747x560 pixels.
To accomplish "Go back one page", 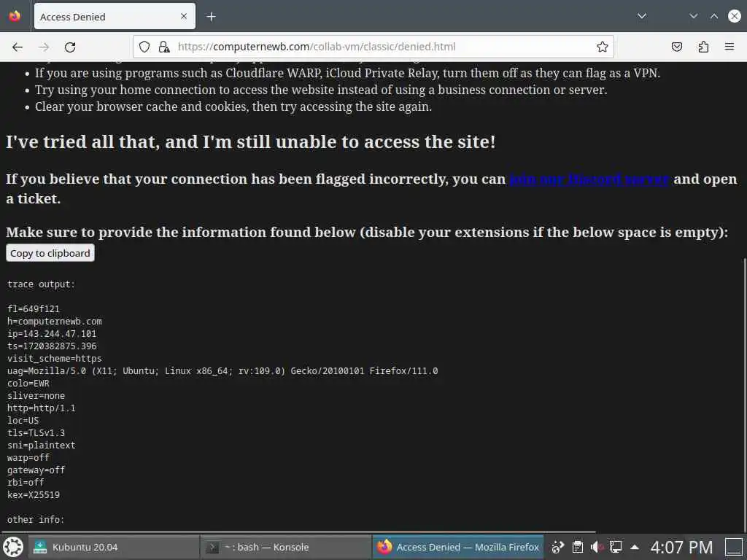I will coord(18,47).
